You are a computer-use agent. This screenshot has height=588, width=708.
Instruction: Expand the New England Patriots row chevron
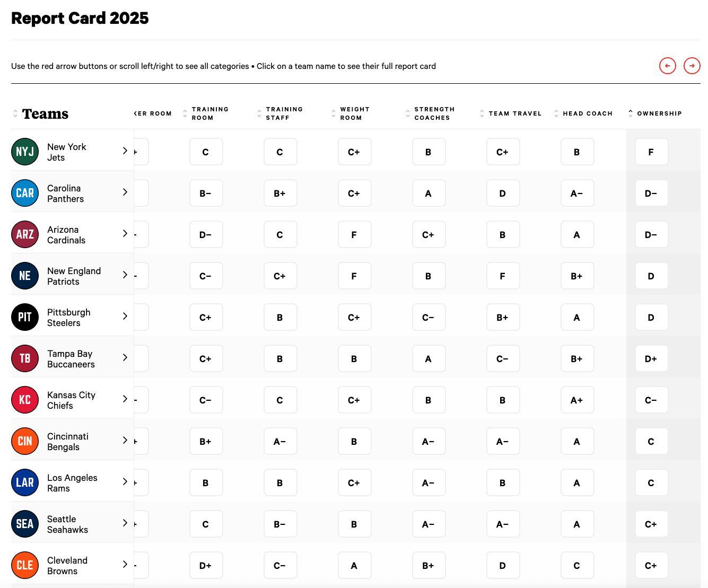click(125, 275)
